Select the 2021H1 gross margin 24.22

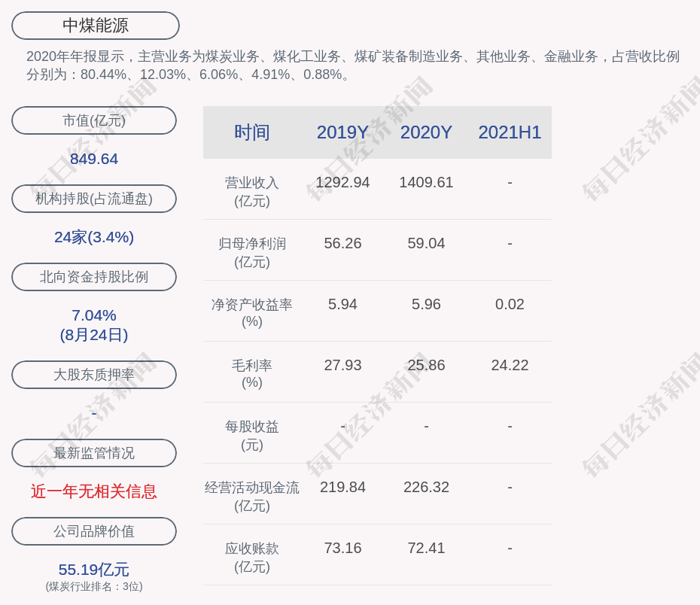coord(510,366)
